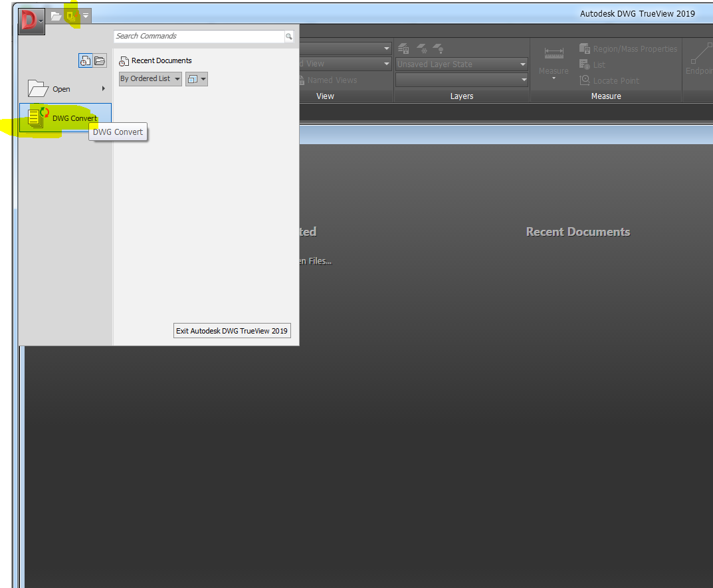Image resolution: width=713 pixels, height=588 pixels.
Task: Click the layer freeze icon in Layers panel
Action: click(422, 49)
